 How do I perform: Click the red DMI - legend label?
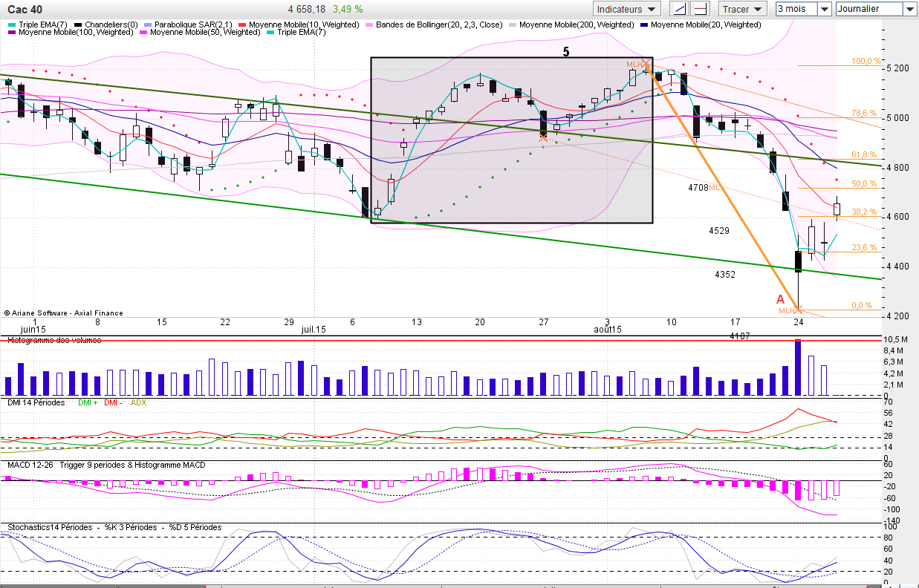coord(113,402)
